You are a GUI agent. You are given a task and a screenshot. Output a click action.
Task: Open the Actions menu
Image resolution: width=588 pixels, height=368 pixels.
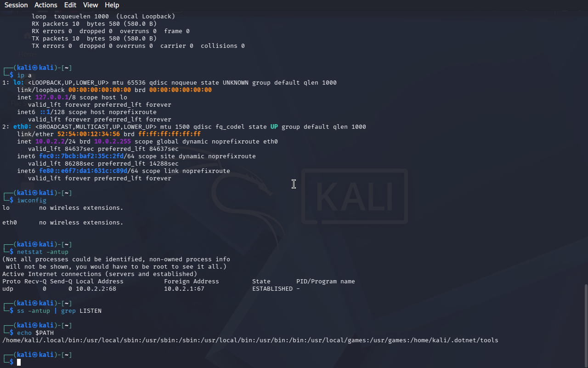click(46, 5)
